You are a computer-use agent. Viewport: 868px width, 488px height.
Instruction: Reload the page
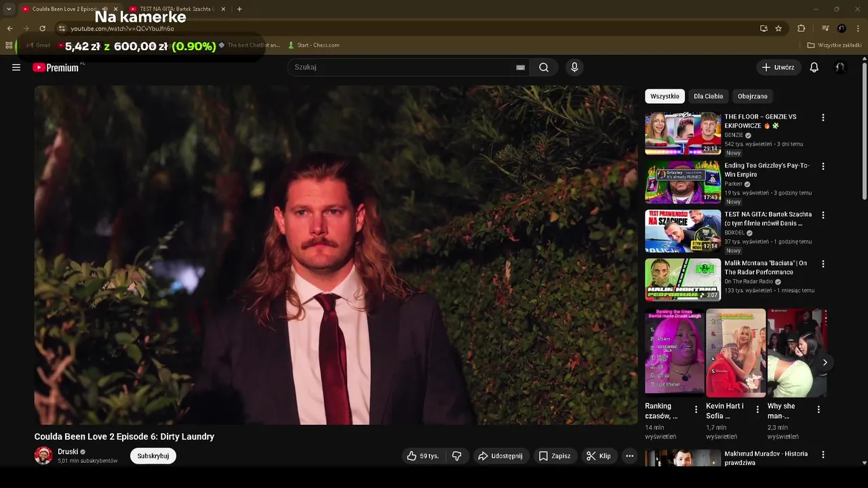[42, 28]
